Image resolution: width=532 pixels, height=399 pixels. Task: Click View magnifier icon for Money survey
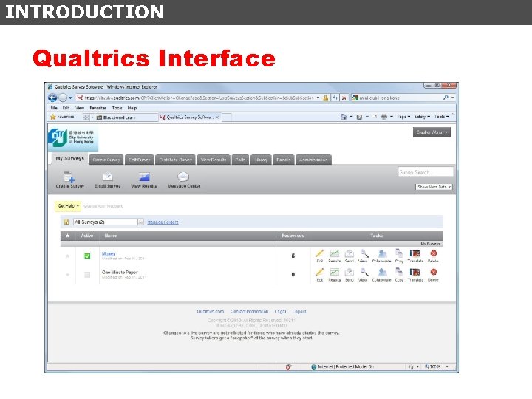[x=364, y=253]
